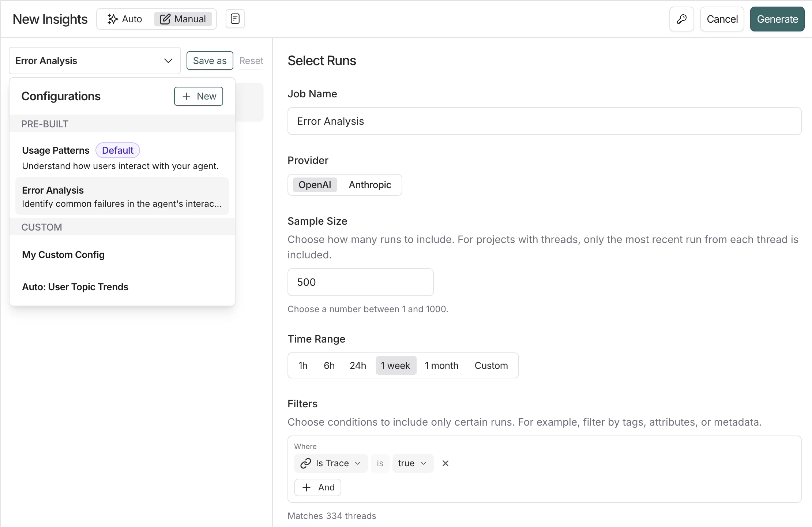Choose Auto: User Topic Trends config

[75, 287]
